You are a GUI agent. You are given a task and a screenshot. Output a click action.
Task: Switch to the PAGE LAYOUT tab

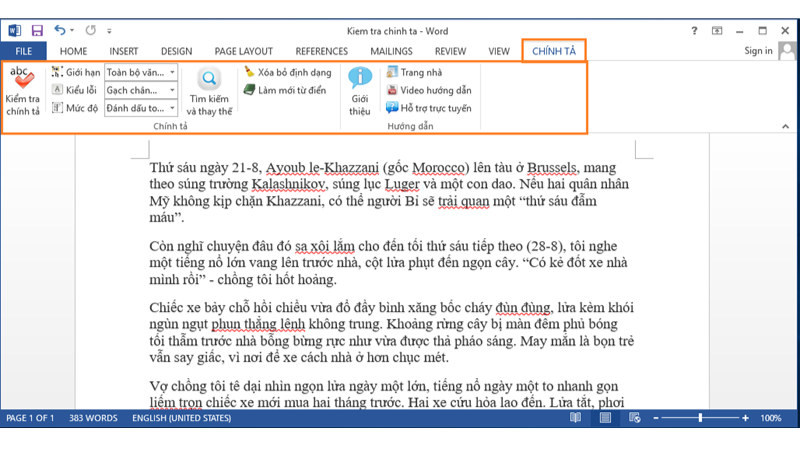[243, 51]
